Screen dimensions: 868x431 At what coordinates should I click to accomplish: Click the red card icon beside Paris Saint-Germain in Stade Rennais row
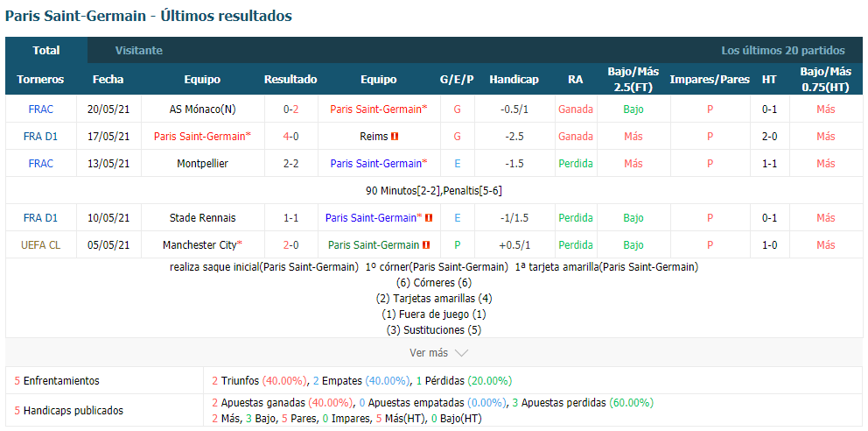(429, 218)
